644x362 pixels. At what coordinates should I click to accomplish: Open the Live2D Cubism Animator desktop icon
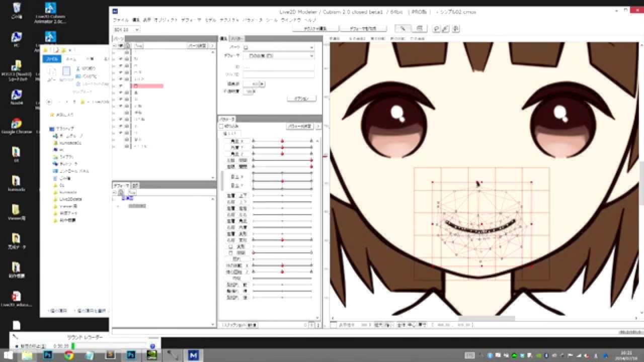[50, 13]
